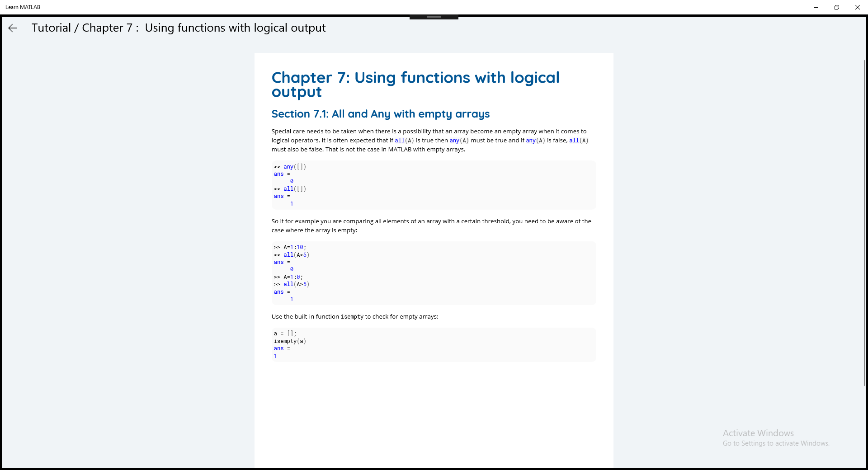
Task: Click inline "isempty" in the built-in function sentence
Action: click(352, 317)
